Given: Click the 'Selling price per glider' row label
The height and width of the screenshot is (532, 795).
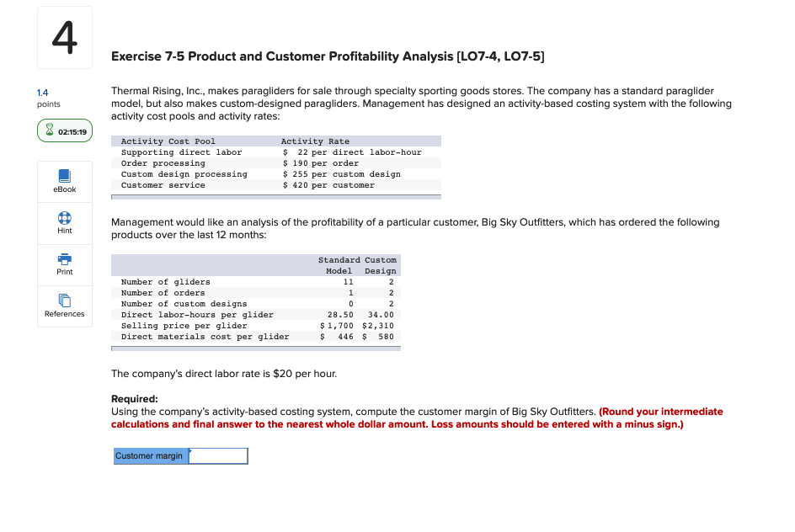Looking at the screenshot, I should (x=184, y=326).
